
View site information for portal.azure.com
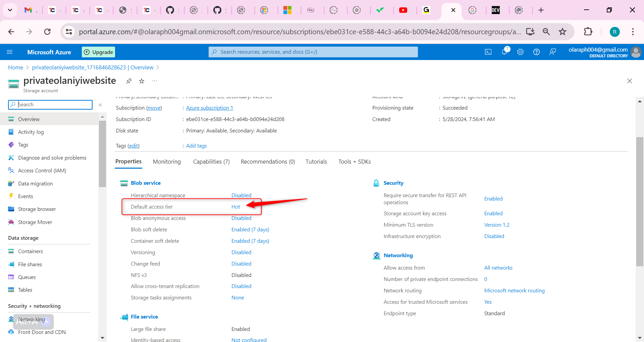click(69, 32)
